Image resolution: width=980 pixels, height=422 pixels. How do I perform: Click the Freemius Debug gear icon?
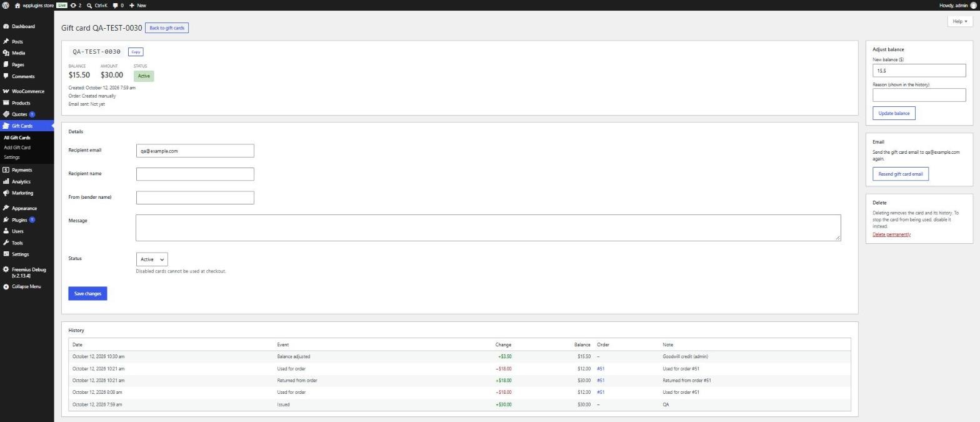pyautogui.click(x=6, y=269)
